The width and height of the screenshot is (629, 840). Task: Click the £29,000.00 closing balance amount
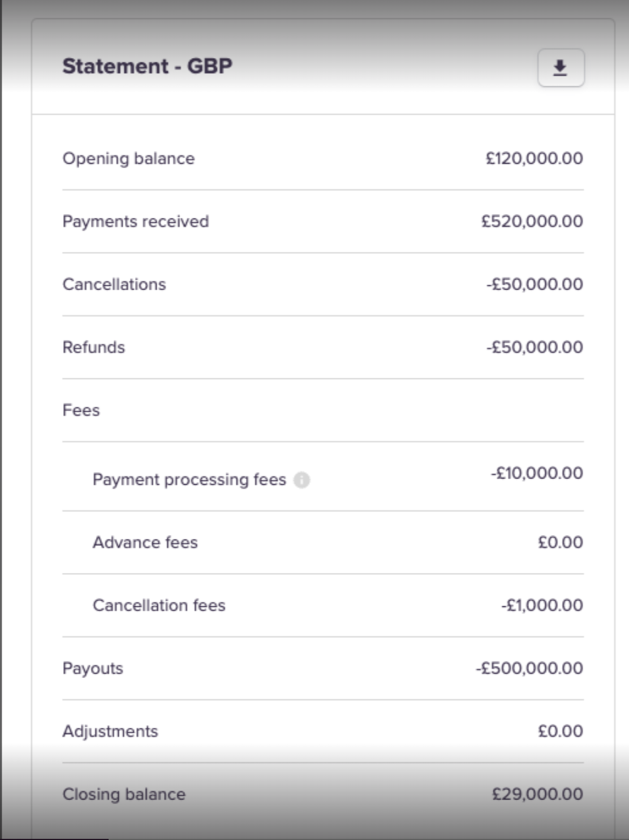537,794
